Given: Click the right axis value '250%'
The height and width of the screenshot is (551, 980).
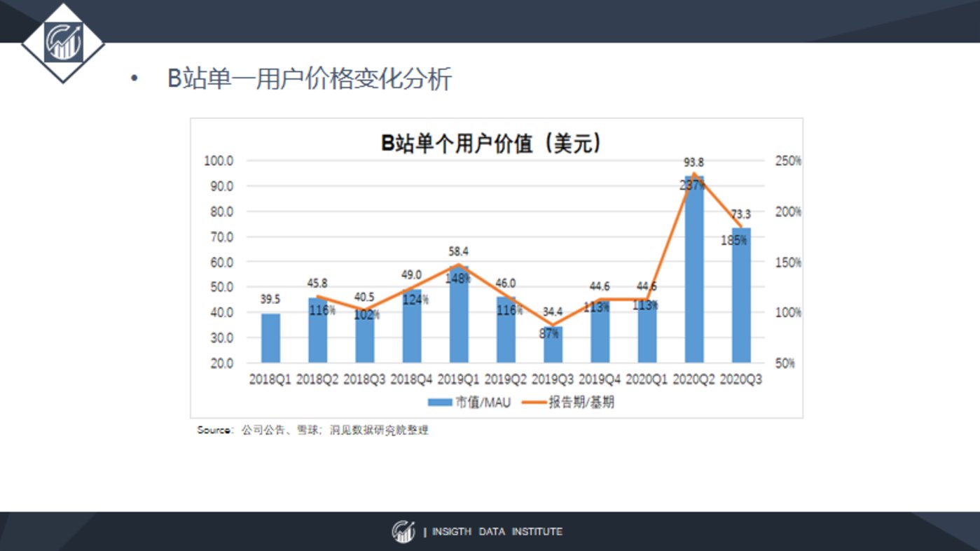Looking at the screenshot, I should pos(789,161).
